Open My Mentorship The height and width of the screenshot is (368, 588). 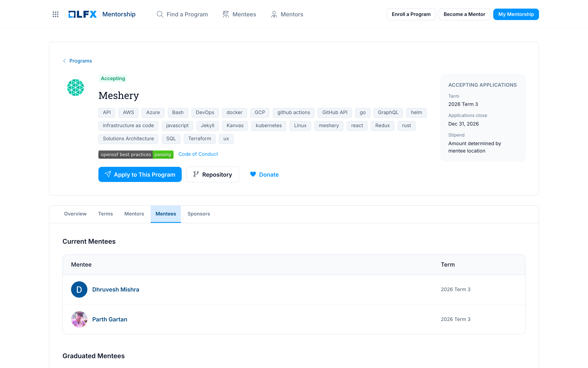click(516, 14)
